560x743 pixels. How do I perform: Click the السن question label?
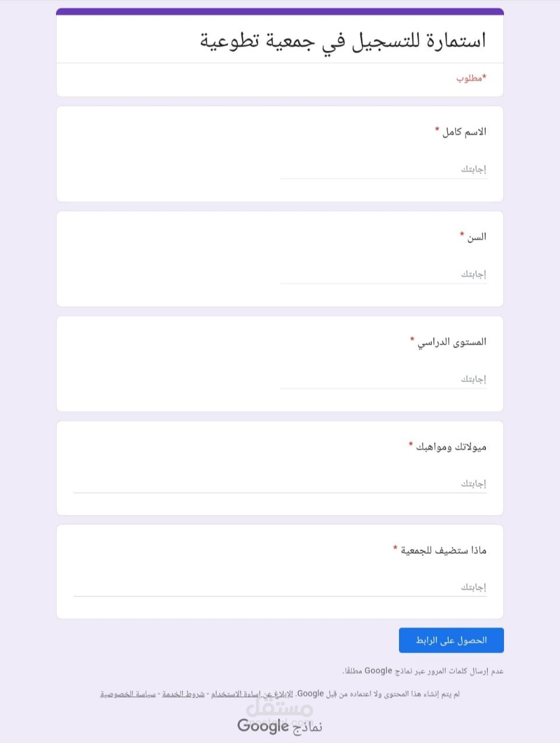[476, 237]
